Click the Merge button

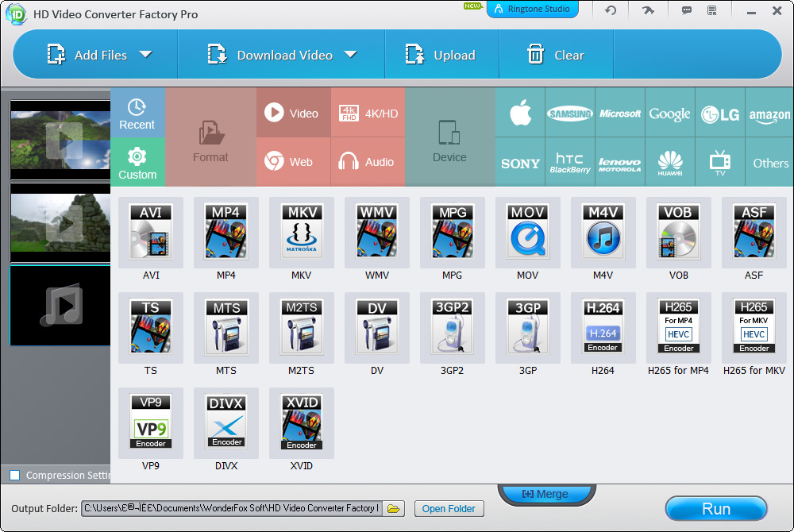pos(545,494)
